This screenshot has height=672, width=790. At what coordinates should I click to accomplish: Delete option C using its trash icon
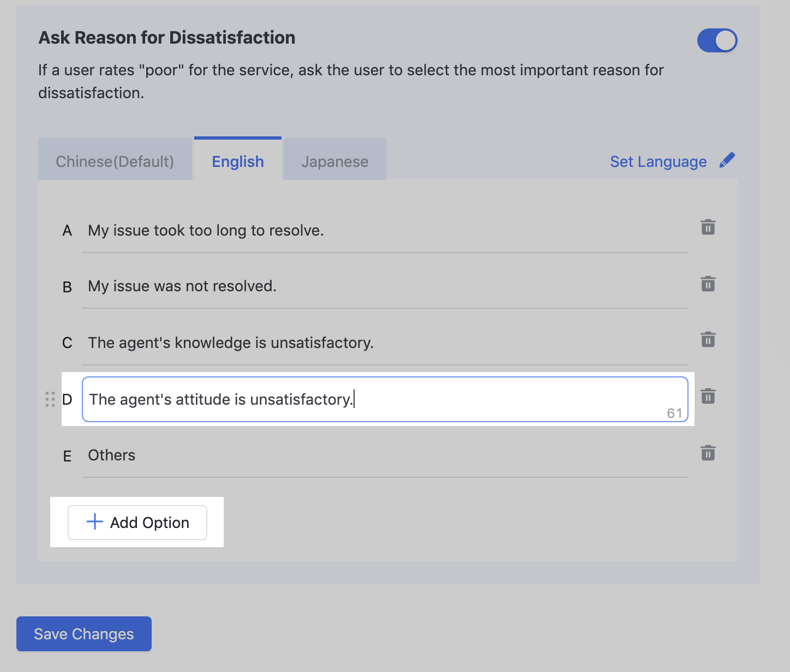point(708,340)
